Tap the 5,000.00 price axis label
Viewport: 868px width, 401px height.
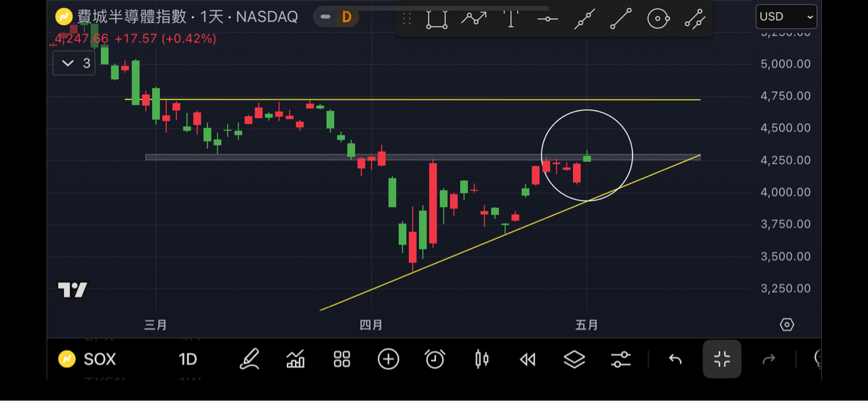click(x=786, y=64)
